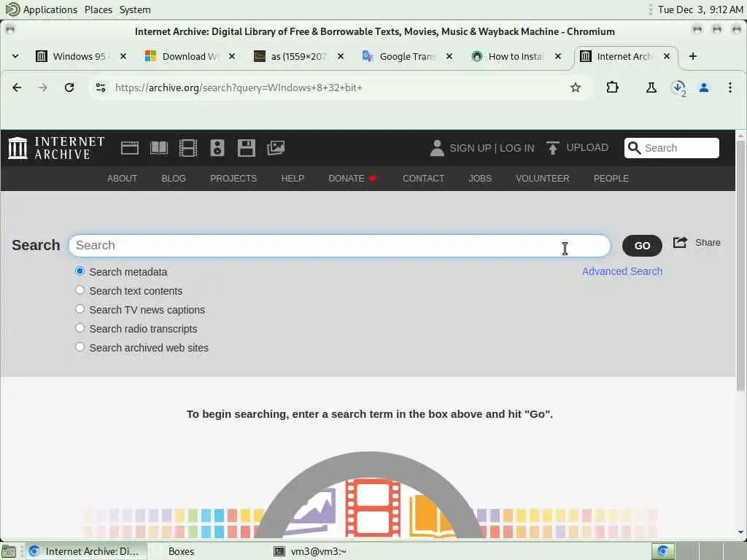Bookmark this page with the star icon
Image resolution: width=747 pixels, height=560 pixels.
coord(576,87)
